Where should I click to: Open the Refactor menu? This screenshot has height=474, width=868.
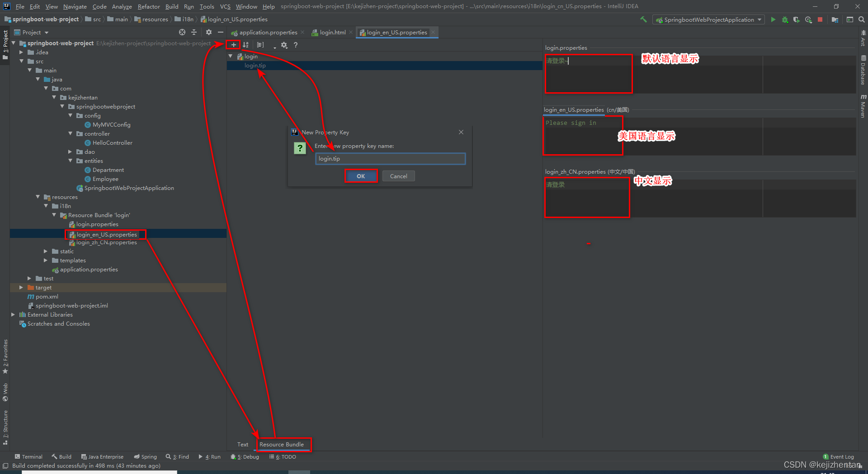click(x=149, y=6)
